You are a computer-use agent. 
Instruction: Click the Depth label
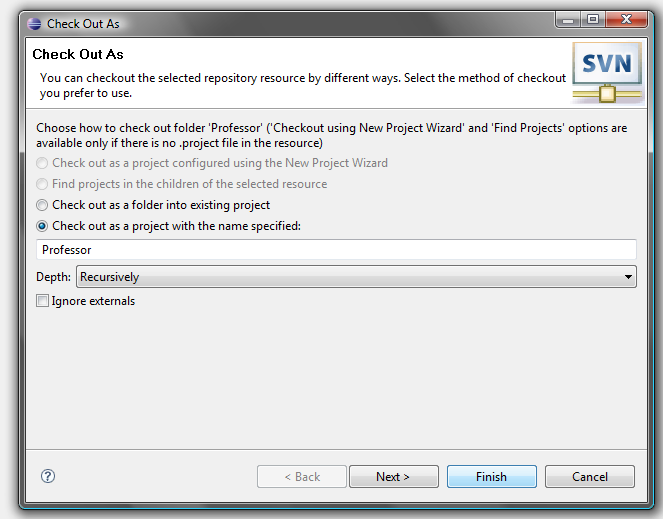point(53,277)
